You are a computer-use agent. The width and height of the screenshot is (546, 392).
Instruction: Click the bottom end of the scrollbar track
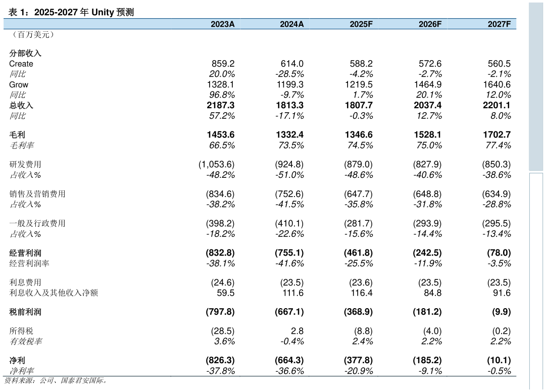(x=535, y=386)
